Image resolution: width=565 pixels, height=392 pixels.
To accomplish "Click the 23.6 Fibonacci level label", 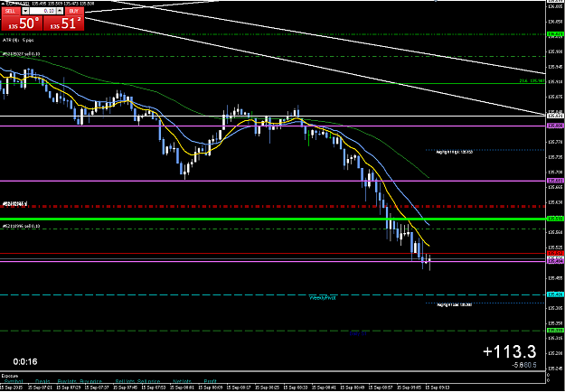I will pyautogui.click(x=532, y=80).
